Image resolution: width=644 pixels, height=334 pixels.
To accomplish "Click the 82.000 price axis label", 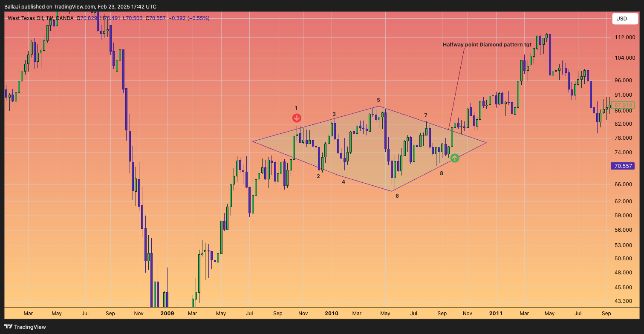I will 624,124.
